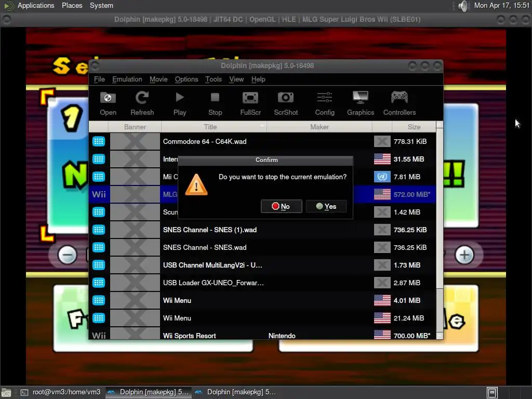Open the Tools menu
The image size is (532, 399).
214,79
